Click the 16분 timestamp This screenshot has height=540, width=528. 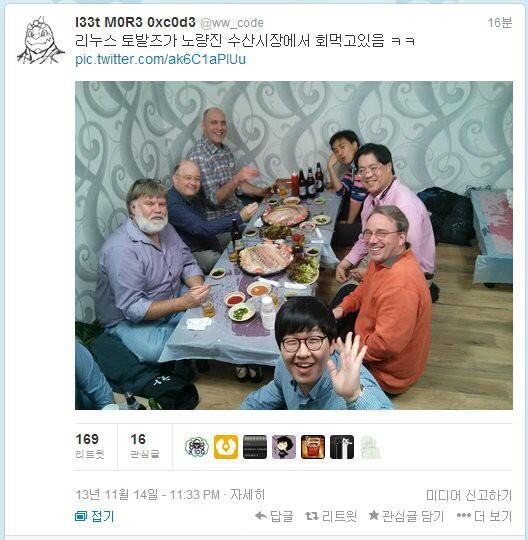point(500,23)
